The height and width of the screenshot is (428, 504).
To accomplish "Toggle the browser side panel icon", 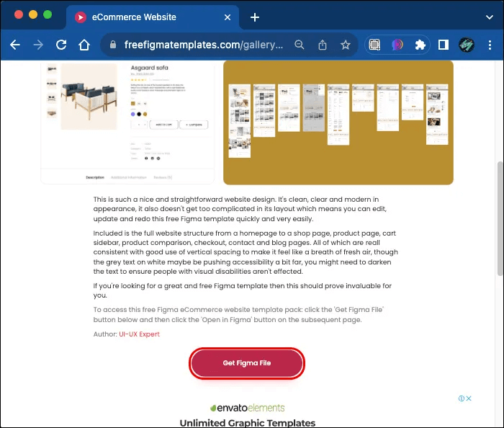I will click(444, 45).
